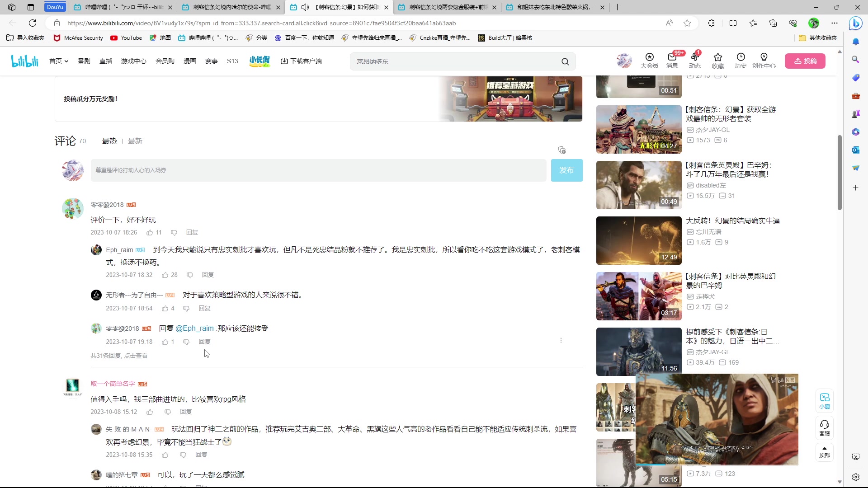Switch comment sorting to 最新

pos(135,141)
